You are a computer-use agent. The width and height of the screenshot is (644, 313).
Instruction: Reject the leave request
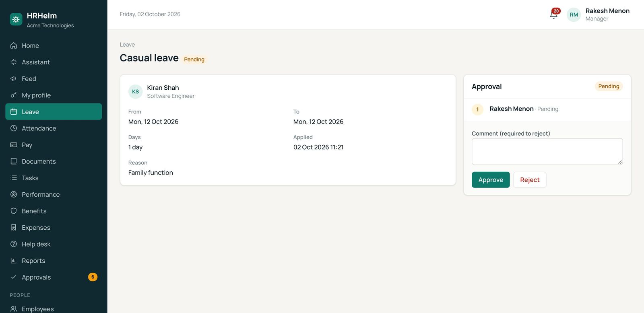[x=530, y=180]
